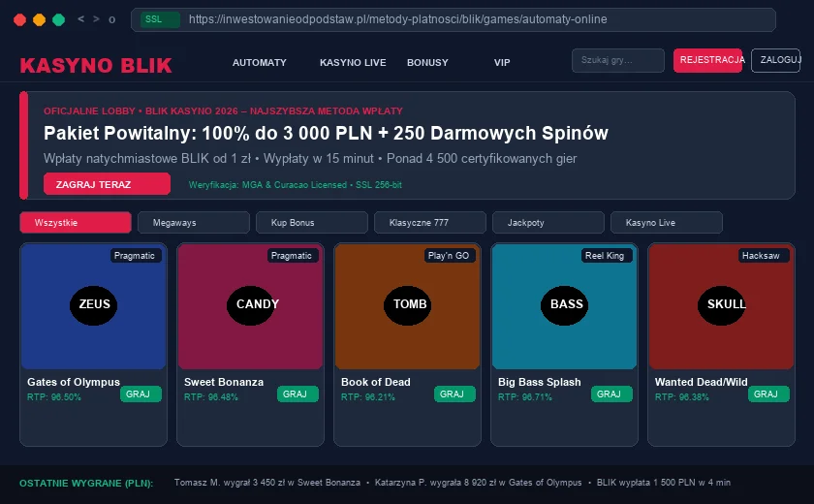
Task: Click the Tomasz M. win ticker entry
Action: pos(266,483)
